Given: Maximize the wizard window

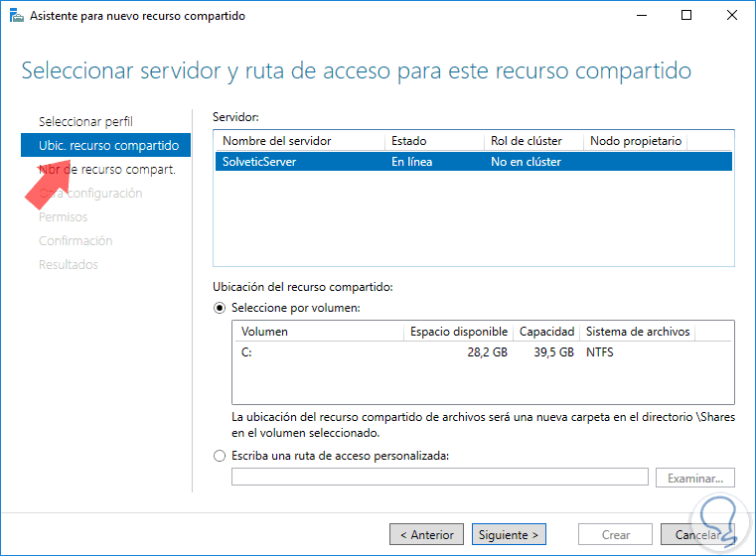Looking at the screenshot, I should click(686, 16).
